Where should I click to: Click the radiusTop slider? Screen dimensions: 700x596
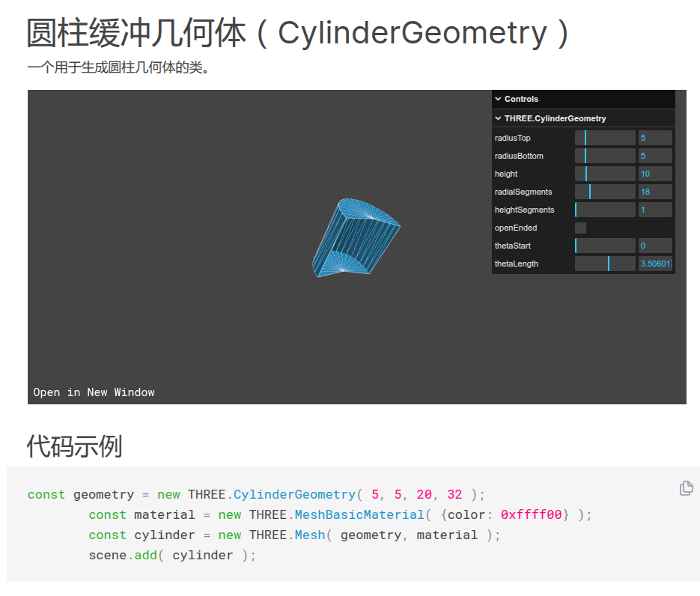pyautogui.click(x=605, y=138)
